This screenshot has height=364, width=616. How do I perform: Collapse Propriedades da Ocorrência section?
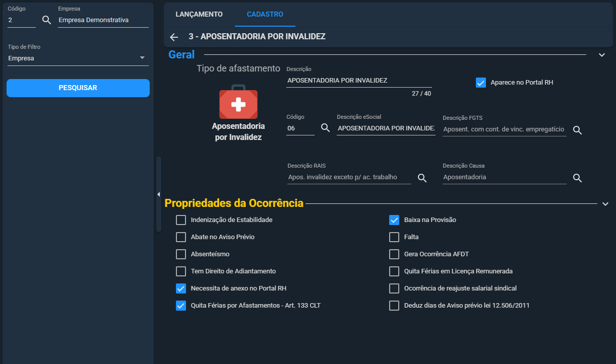coord(605,203)
